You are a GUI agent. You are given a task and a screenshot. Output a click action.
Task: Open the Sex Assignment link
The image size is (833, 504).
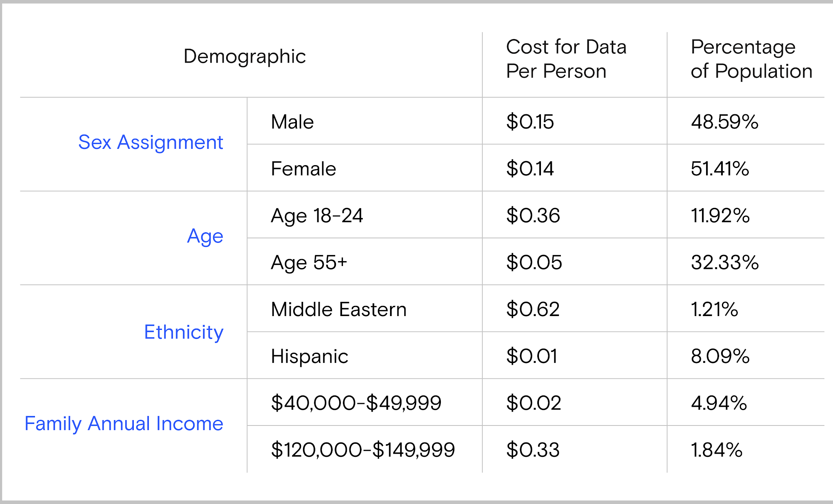[150, 143]
